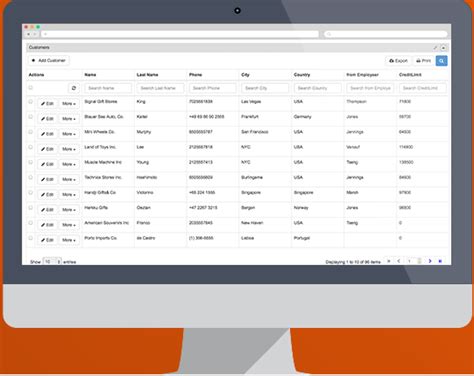Click the pencil edit icon in Customers panel header
The width and height of the screenshot is (474, 376).
[x=435, y=48]
